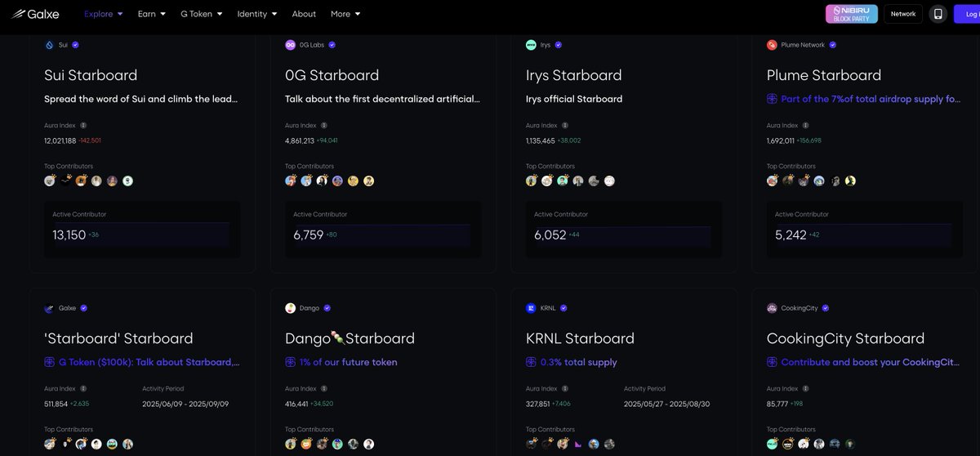Click Aura Index info icon on Dango card

(324, 389)
